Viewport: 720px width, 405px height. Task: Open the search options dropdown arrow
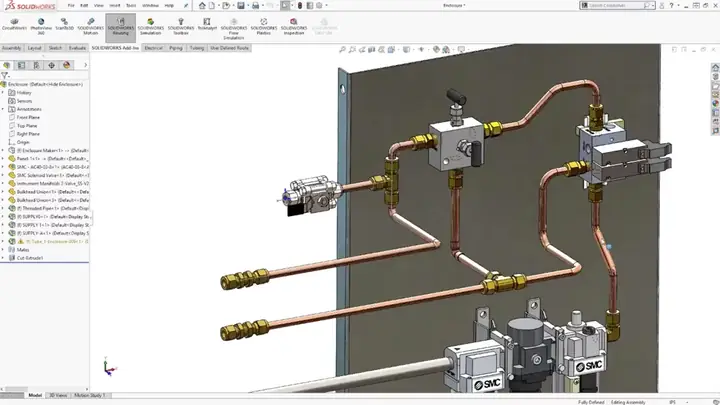tap(653, 6)
